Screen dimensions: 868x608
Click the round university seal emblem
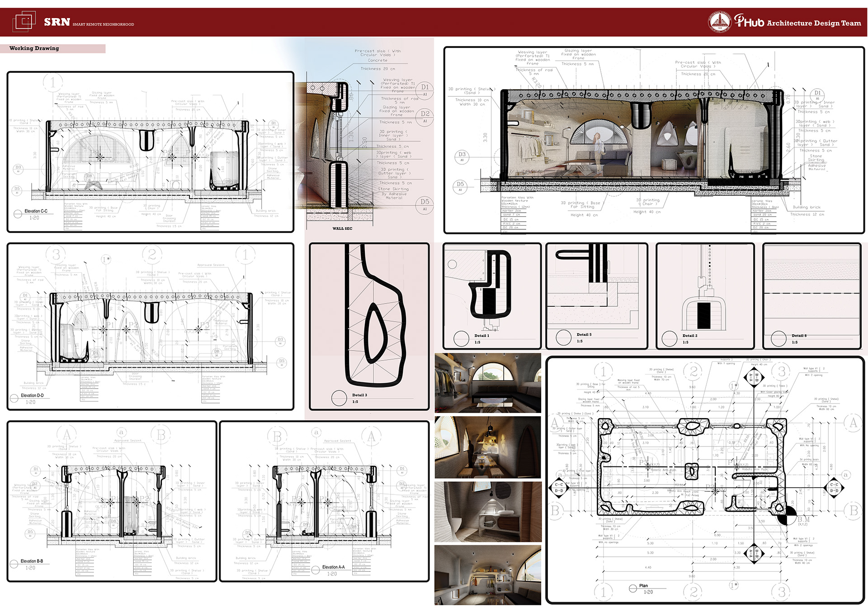pos(719,22)
